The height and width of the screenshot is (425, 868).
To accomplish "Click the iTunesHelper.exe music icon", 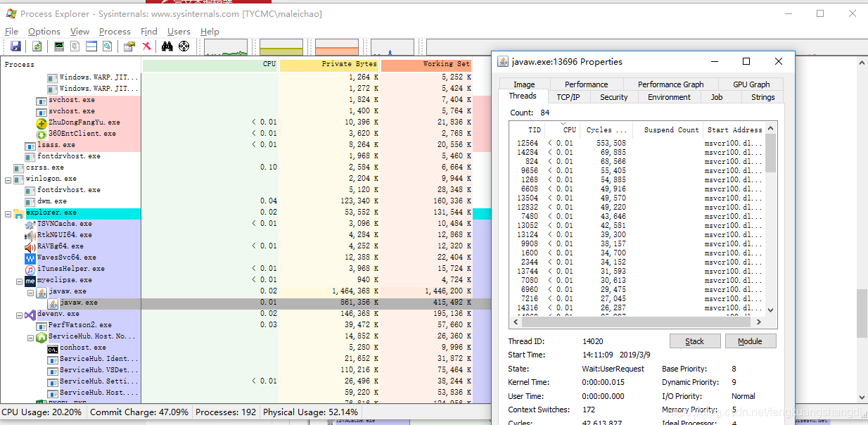I will click(30, 269).
